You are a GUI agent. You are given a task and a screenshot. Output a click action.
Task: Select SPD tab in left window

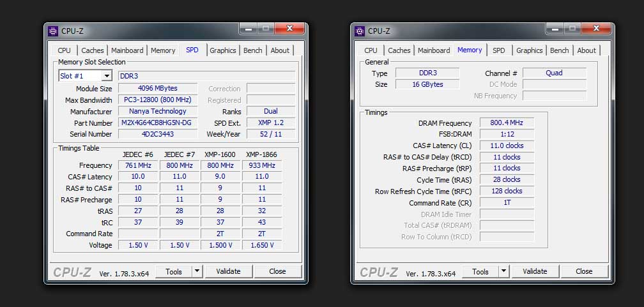point(192,50)
